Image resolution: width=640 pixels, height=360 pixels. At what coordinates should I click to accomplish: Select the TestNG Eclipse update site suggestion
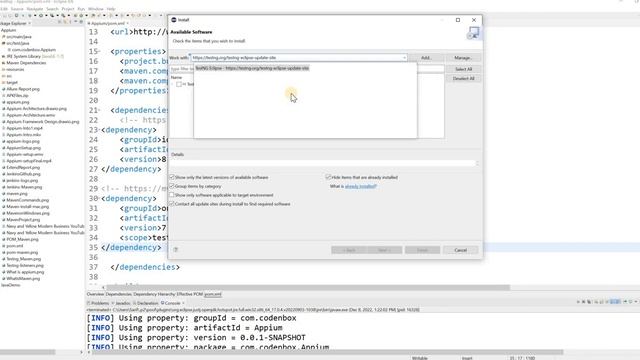252,68
